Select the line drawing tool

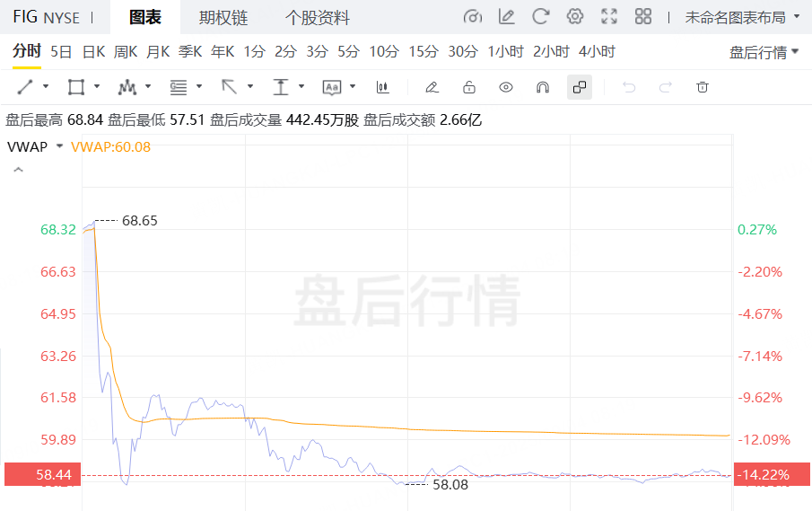click(25, 87)
